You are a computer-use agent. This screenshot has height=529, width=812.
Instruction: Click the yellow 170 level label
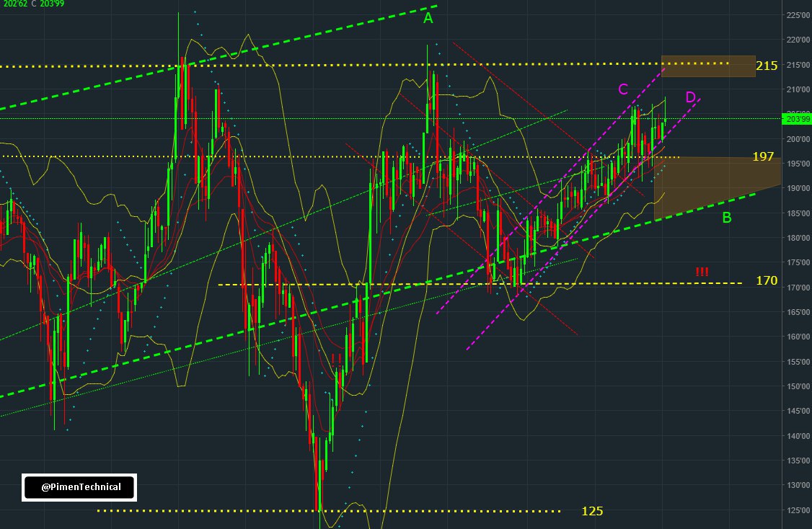pos(767,280)
